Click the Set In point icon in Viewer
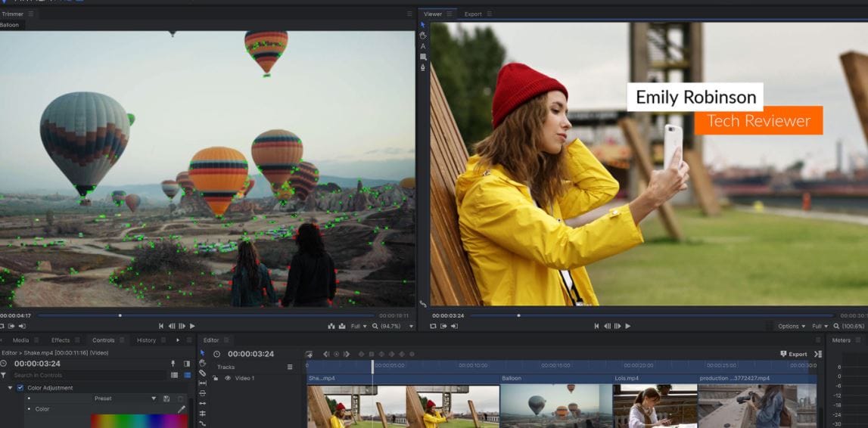Screen dimensions: 868x428 click(x=444, y=326)
